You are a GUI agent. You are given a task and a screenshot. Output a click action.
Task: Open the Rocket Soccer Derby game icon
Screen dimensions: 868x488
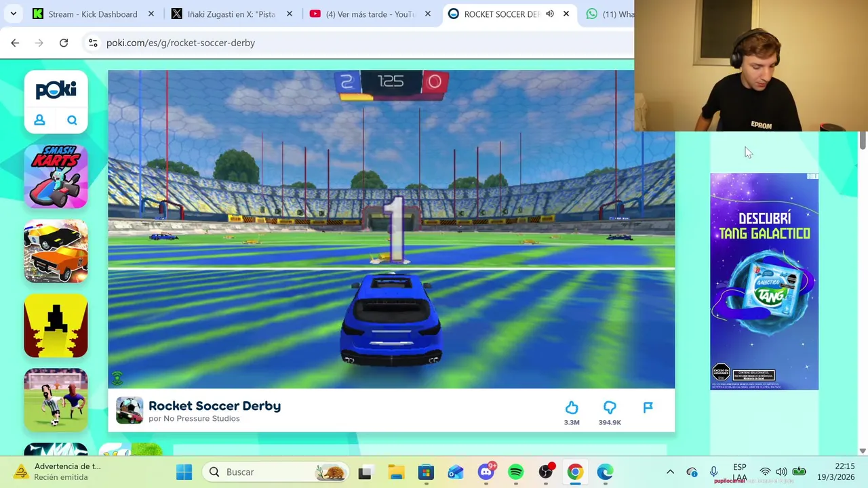(130, 410)
